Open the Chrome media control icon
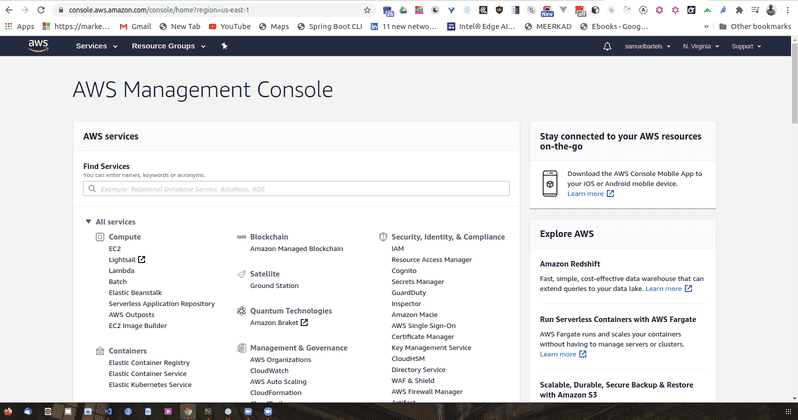 755,10
